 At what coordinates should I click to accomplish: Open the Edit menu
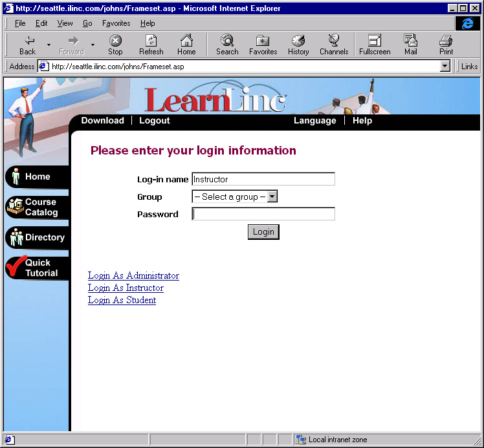click(x=41, y=23)
